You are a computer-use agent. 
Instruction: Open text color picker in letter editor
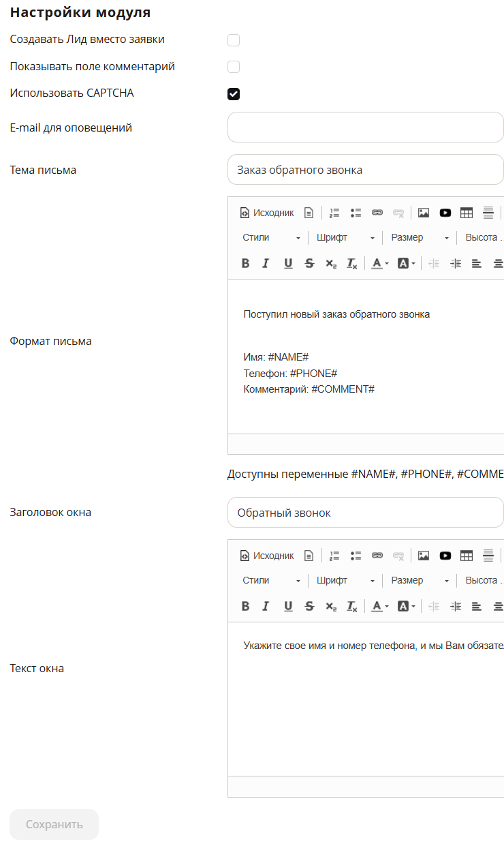pos(380,263)
